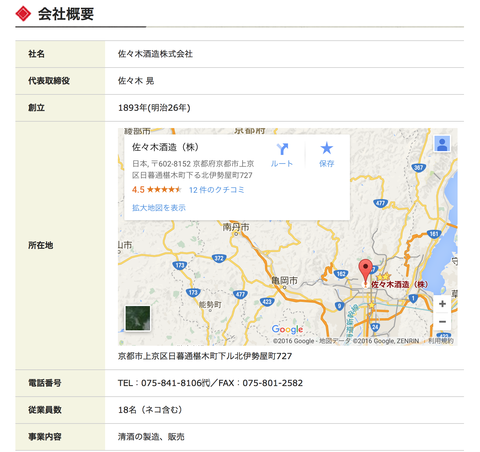Click the 所在地 row label
480x452 pixels.
41,246
